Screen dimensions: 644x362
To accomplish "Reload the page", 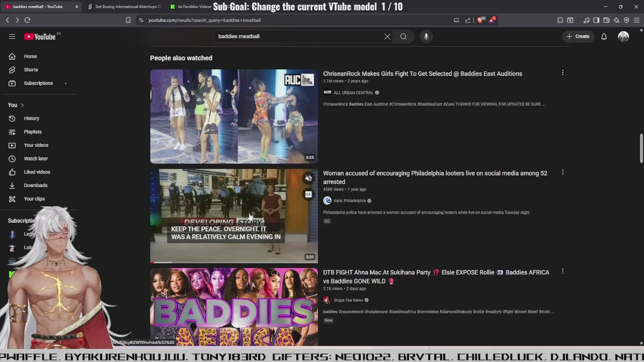I will click(x=27, y=20).
